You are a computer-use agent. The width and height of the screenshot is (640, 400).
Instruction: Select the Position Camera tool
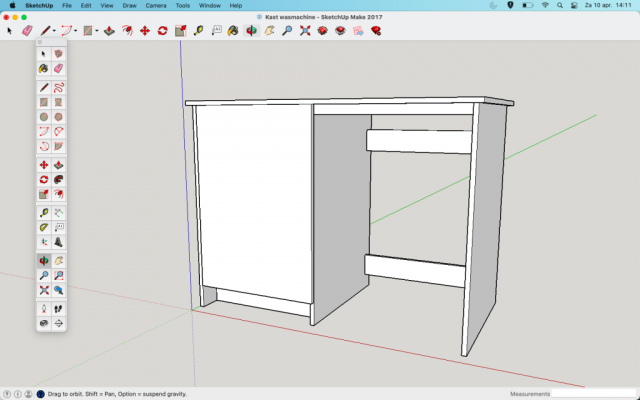point(44,309)
